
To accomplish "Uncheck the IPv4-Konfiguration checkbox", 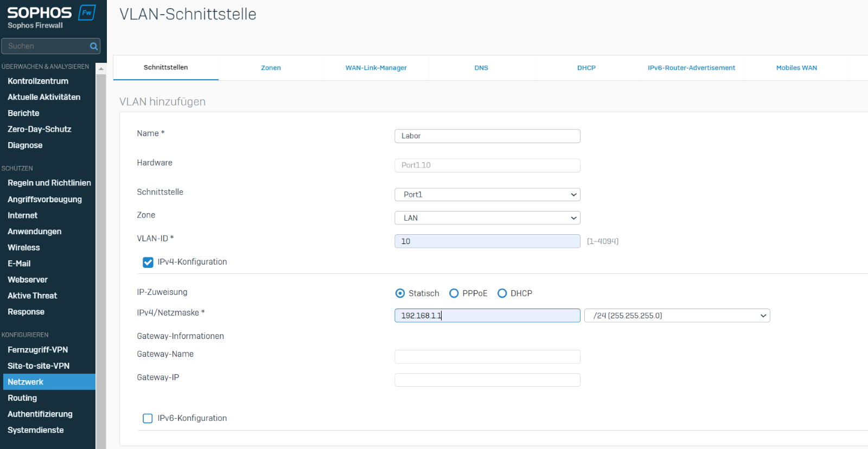I will click(148, 262).
